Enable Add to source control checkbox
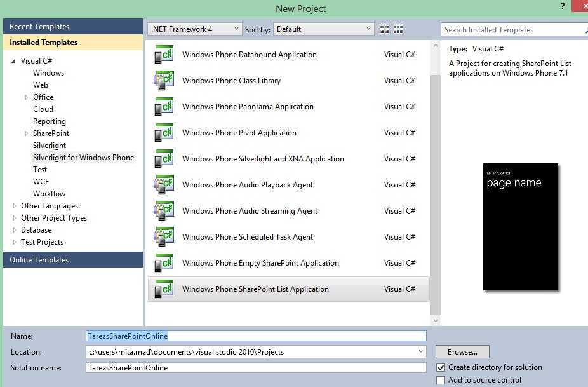 pyautogui.click(x=441, y=380)
